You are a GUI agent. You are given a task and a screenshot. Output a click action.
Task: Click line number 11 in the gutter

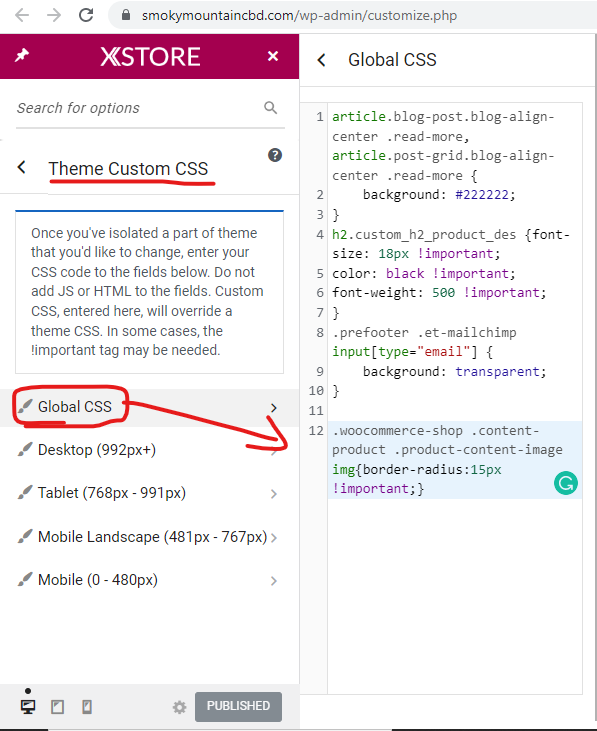(x=316, y=411)
